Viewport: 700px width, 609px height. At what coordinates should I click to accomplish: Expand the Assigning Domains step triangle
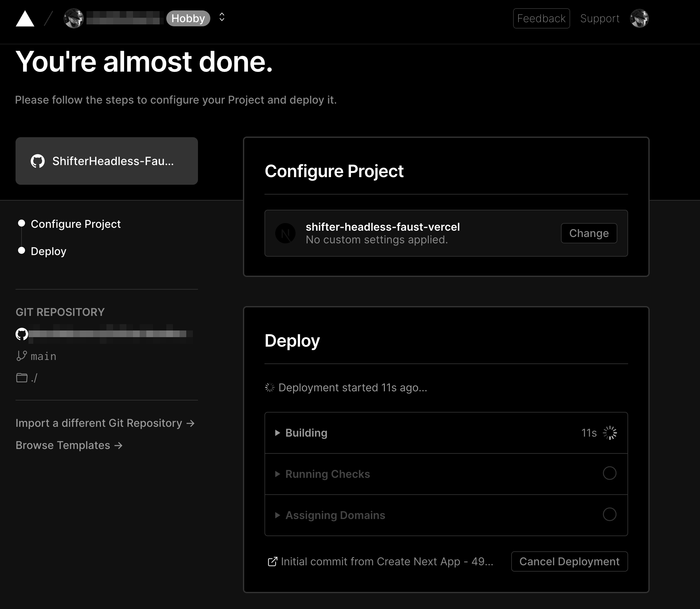277,515
